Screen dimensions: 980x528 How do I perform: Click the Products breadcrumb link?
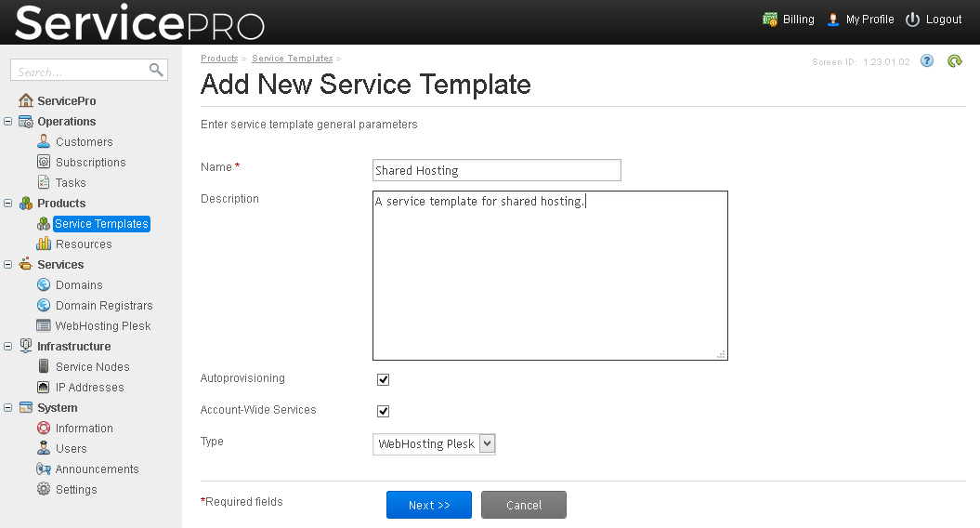[219, 59]
